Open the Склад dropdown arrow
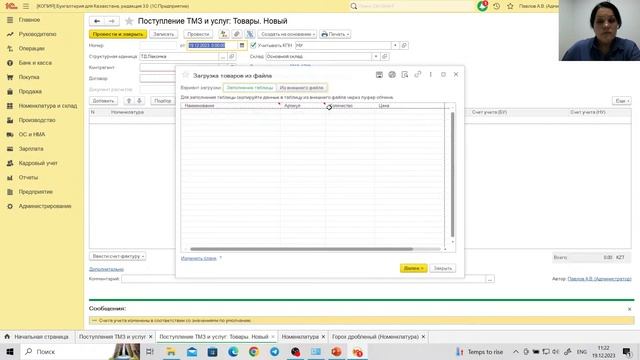Viewport: 640px width, 360px height. [x=375, y=56]
